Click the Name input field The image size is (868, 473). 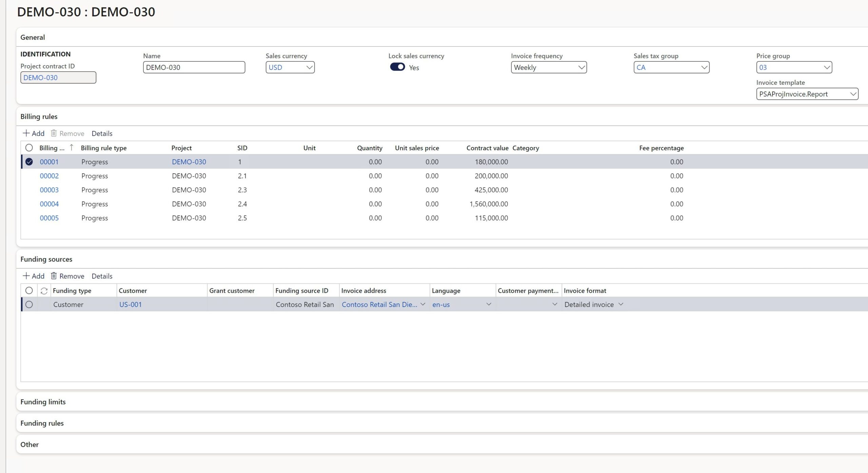click(x=194, y=67)
